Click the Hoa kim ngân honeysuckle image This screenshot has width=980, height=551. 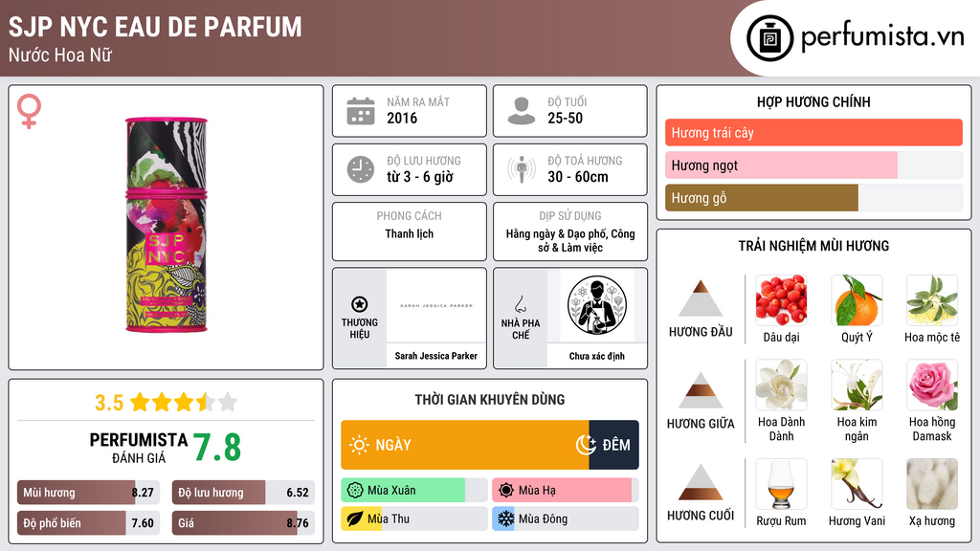(857, 385)
